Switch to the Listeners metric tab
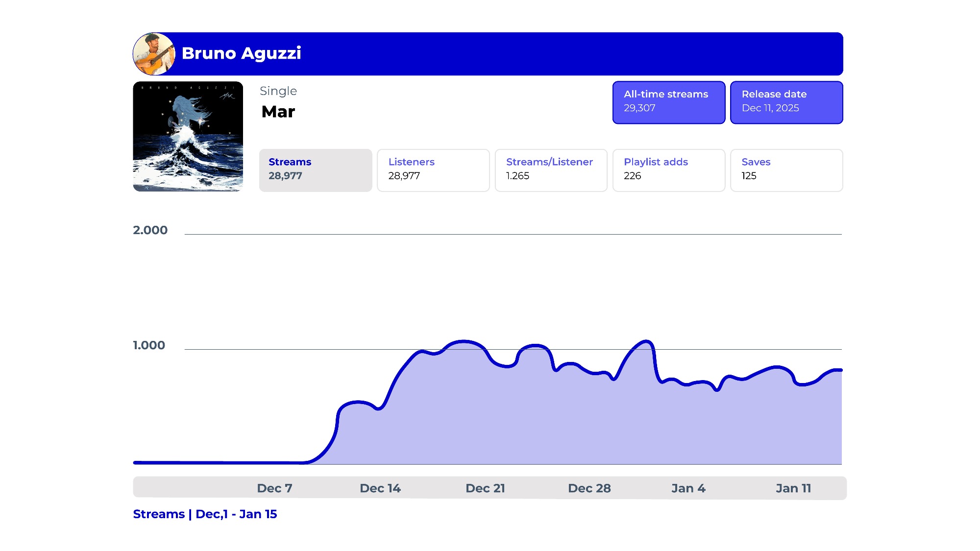This screenshot has width=980, height=551. tap(433, 170)
